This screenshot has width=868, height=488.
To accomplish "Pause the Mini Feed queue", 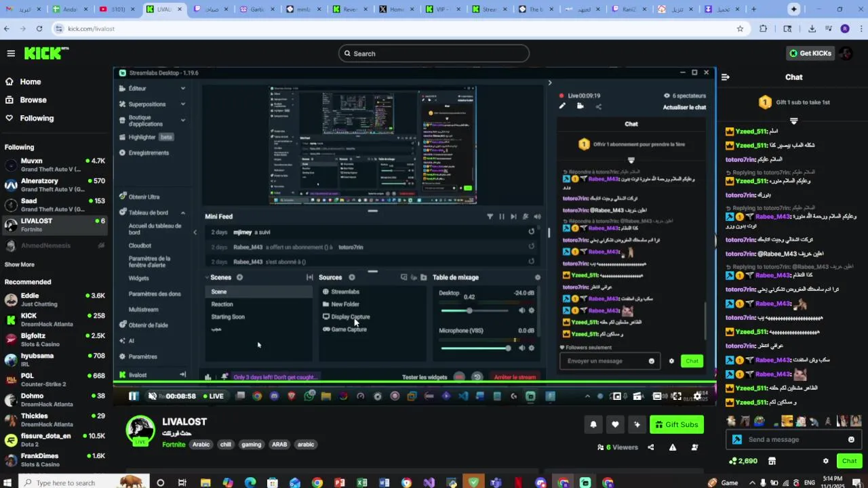I will coord(502,217).
